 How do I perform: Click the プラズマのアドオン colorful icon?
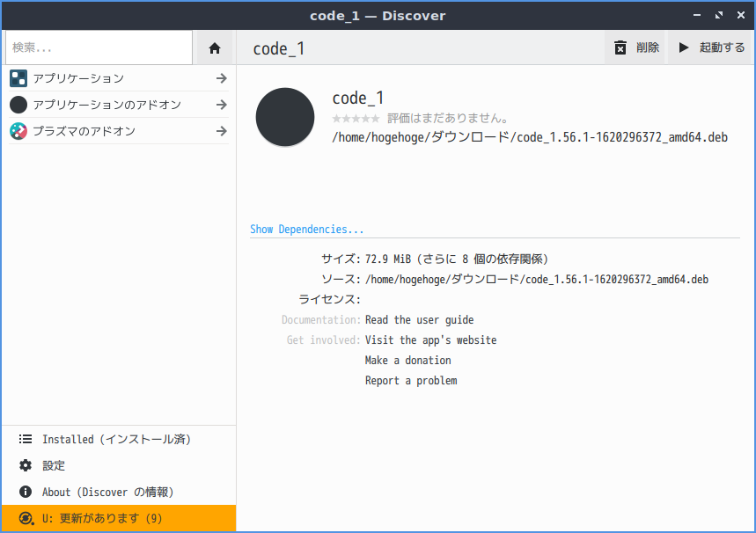point(18,131)
